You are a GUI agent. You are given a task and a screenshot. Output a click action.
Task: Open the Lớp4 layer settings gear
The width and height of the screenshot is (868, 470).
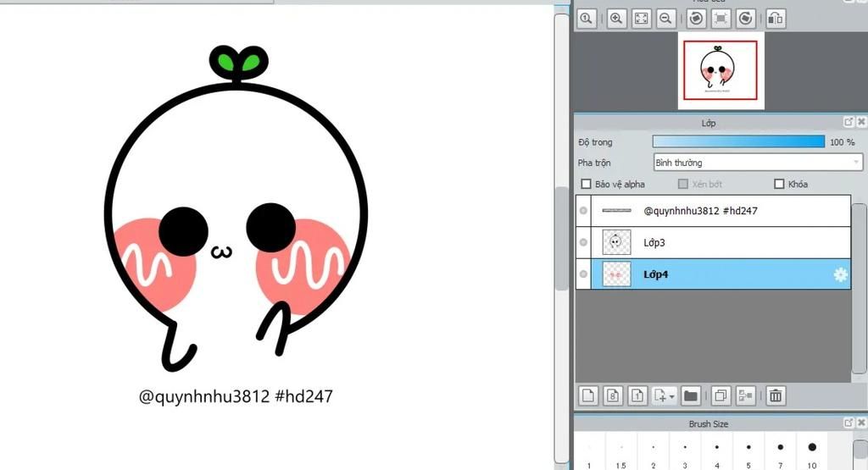tap(840, 274)
